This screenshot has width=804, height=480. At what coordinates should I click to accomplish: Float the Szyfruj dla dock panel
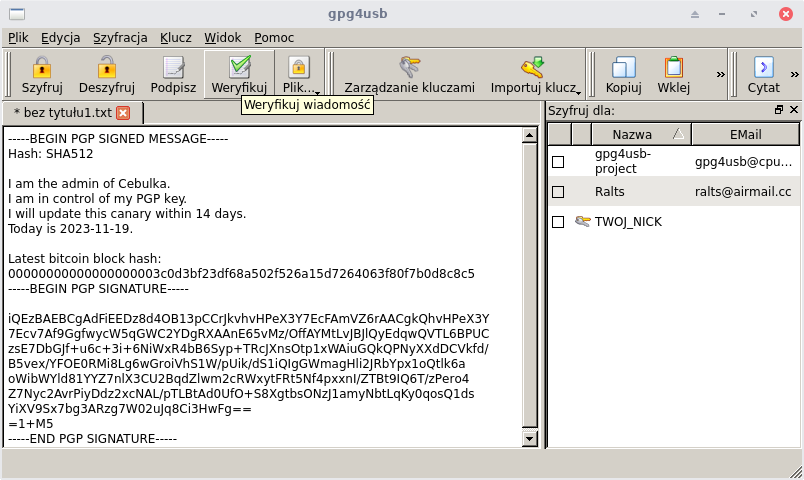click(779, 110)
